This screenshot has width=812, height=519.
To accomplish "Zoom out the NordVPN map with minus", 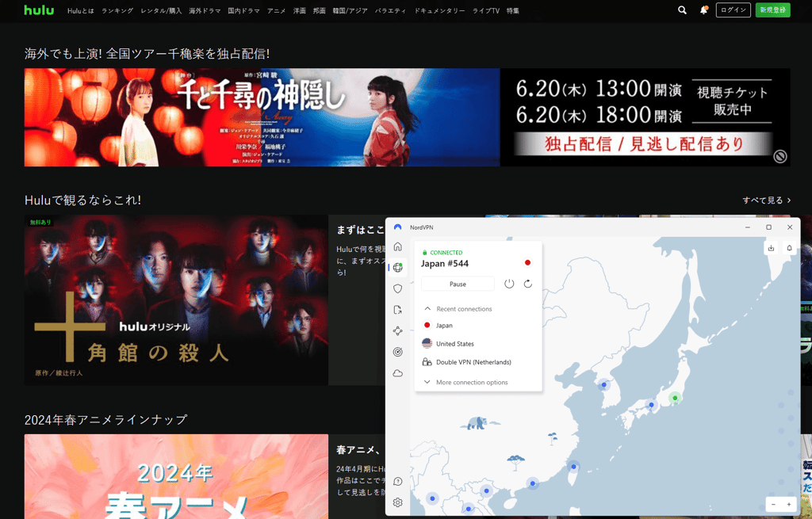I will pos(773,504).
